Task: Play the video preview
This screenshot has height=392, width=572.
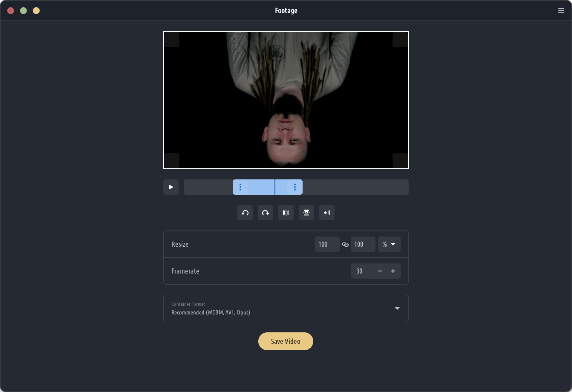Action: tap(171, 187)
